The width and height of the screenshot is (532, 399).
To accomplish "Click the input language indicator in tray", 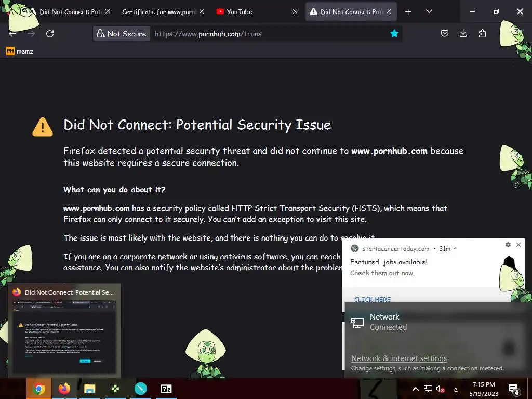I will tap(456, 390).
